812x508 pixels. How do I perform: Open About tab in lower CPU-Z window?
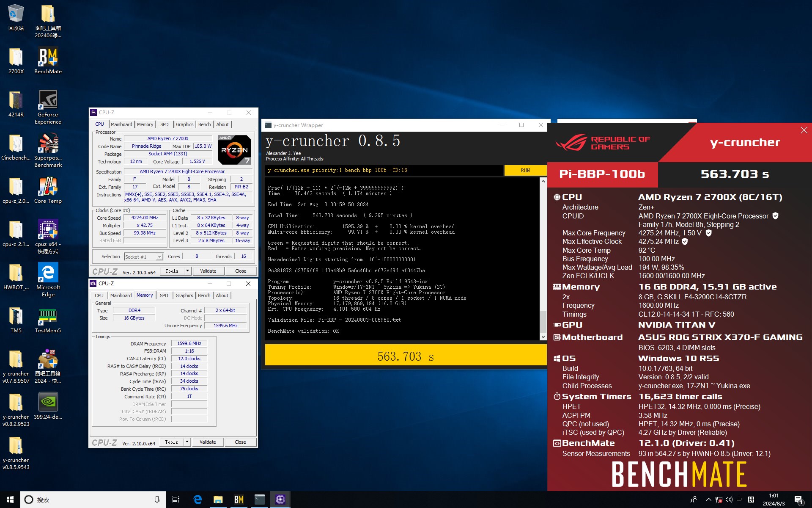(x=222, y=295)
